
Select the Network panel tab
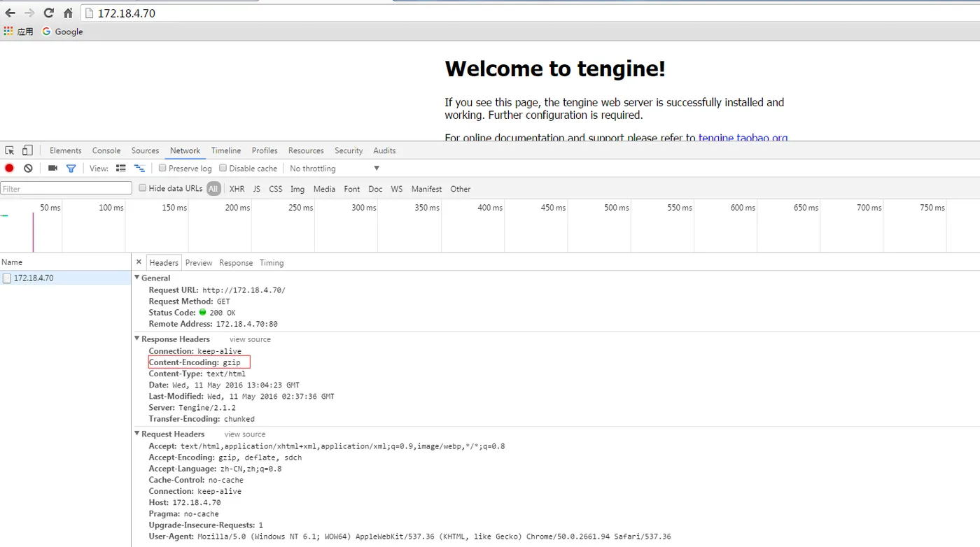[x=185, y=150]
